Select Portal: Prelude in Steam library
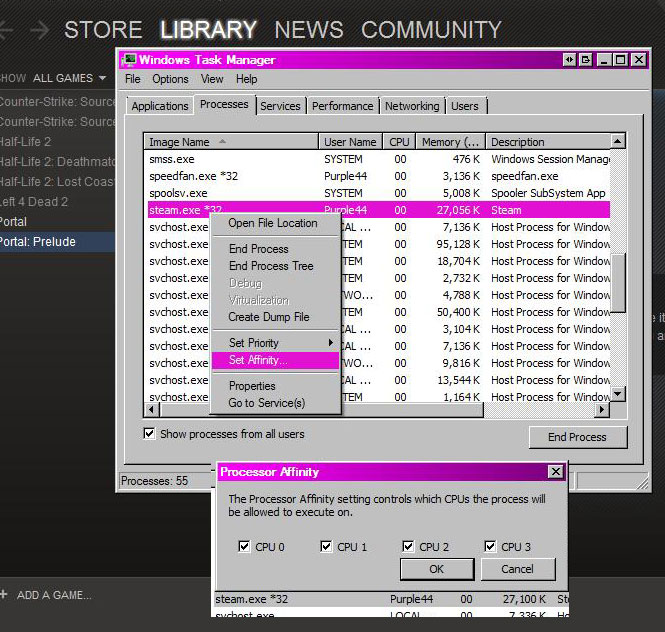665x632 pixels. click(57, 242)
